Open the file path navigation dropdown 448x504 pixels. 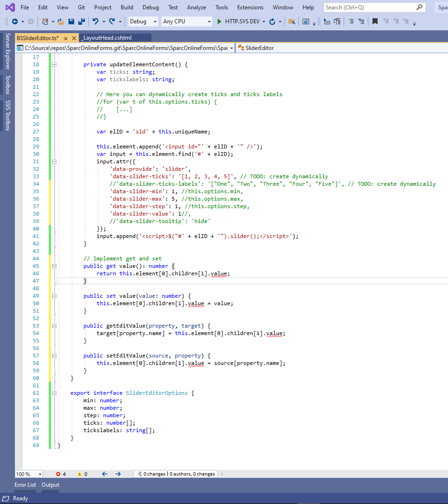pos(232,48)
